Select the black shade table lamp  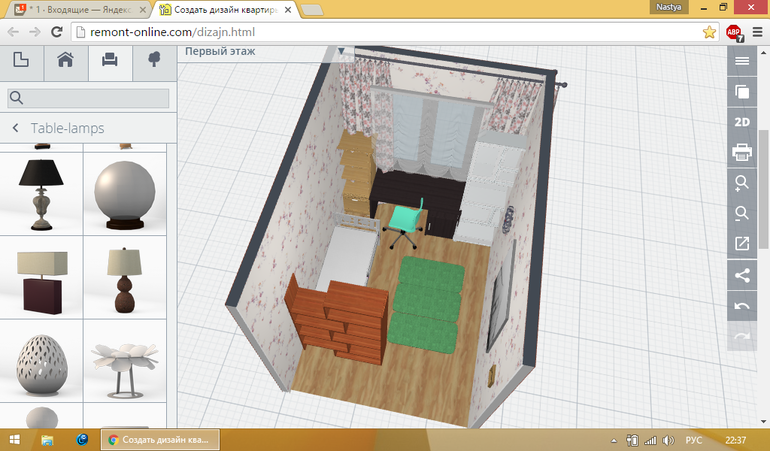tap(42, 190)
